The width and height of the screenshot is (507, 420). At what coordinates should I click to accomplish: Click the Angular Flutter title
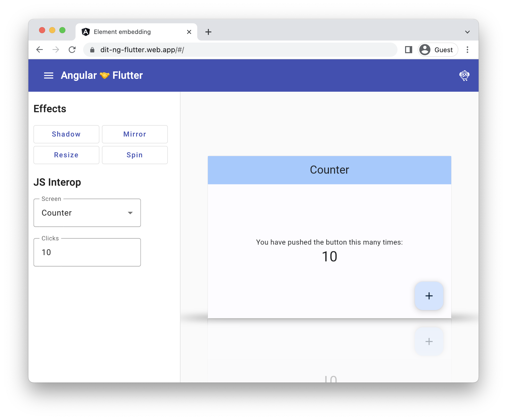pos(102,75)
